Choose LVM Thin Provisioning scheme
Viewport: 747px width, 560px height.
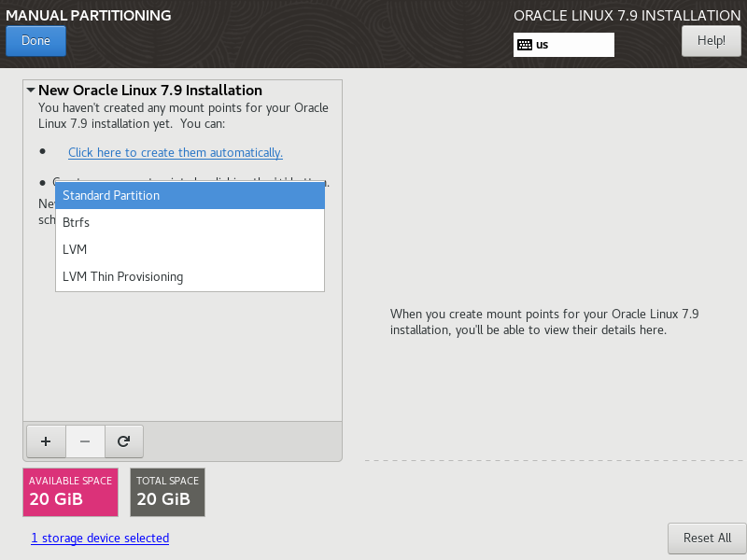click(x=190, y=276)
